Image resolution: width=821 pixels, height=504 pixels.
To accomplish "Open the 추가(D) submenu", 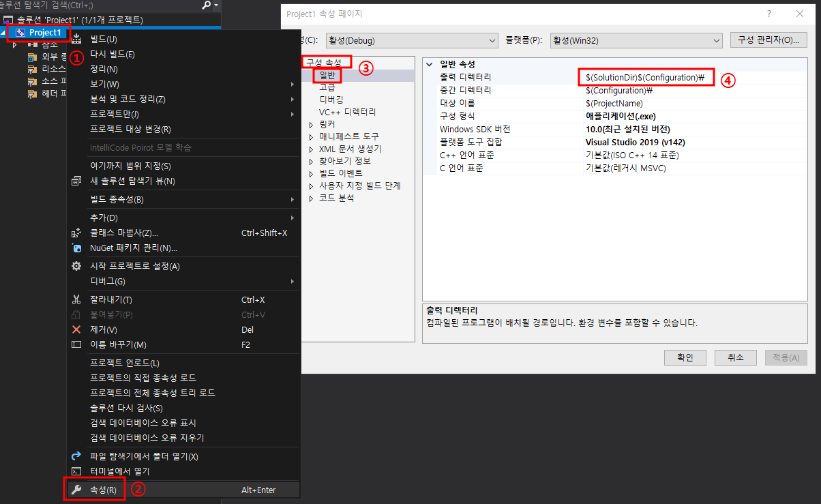I will [183, 218].
